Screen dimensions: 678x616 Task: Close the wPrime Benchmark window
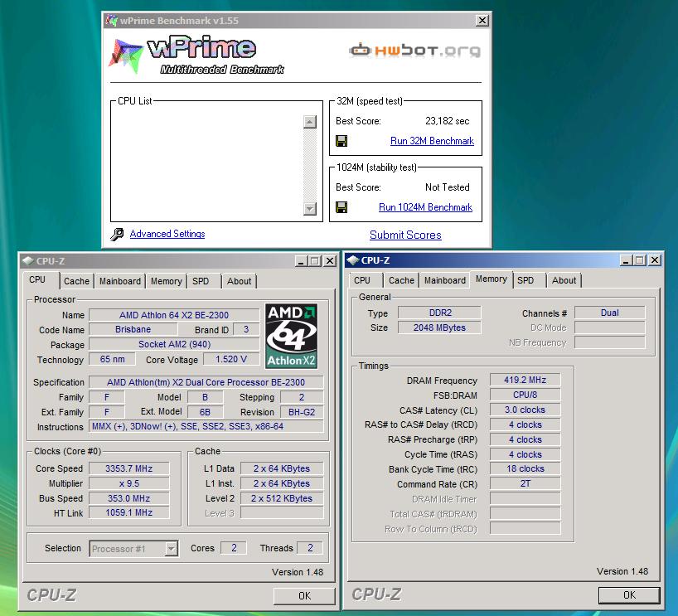(482, 21)
